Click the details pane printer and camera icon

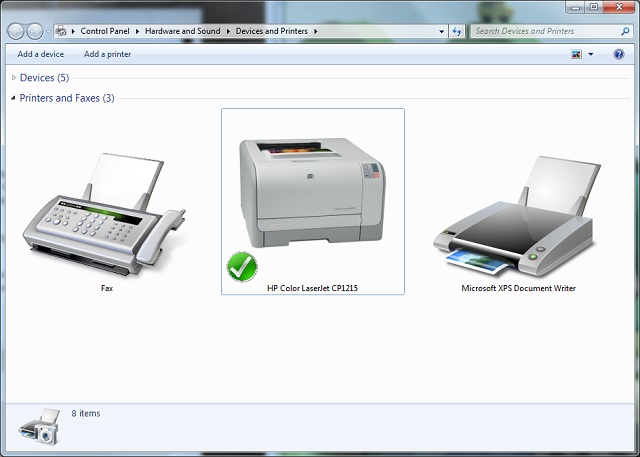tap(40, 426)
